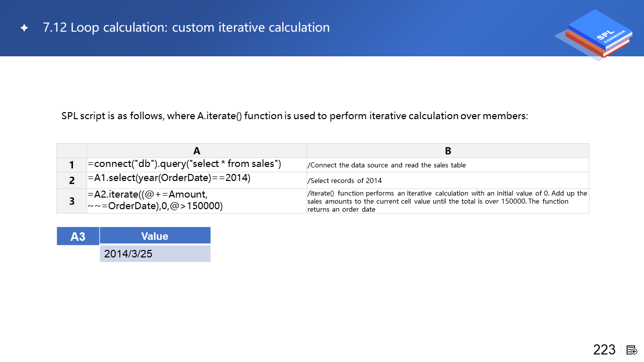Click the iterate() function description comment cell
This screenshot has height=362, width=644.
447,201
